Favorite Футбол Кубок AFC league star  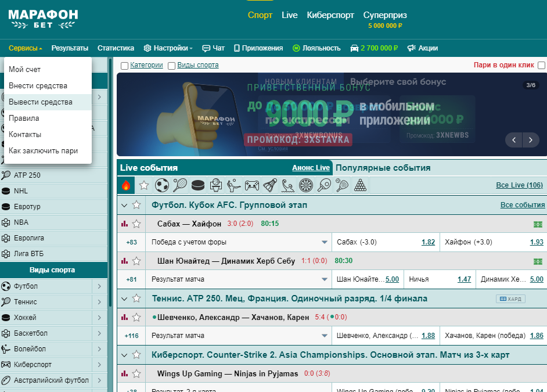point(136,205)
